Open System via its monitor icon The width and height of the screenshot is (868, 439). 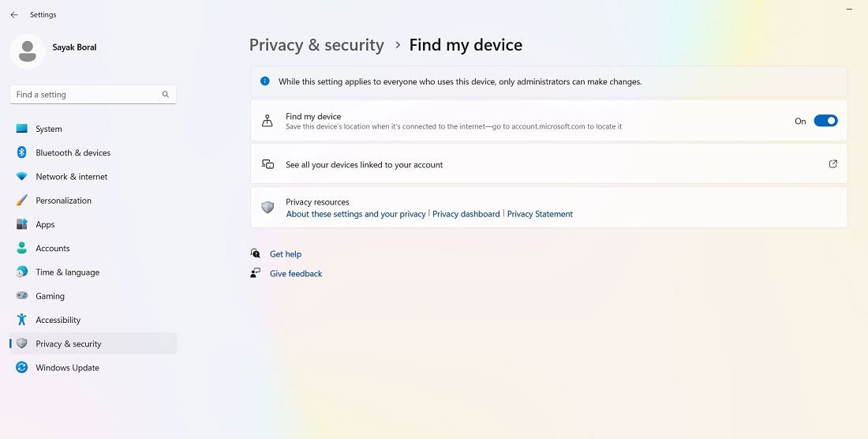pyautogui.click(x=21, y=129)
